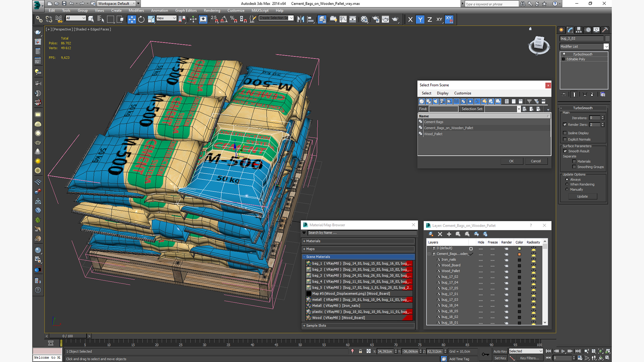Enable Separate by Smoothing Groups checkbox

point(574,167)
